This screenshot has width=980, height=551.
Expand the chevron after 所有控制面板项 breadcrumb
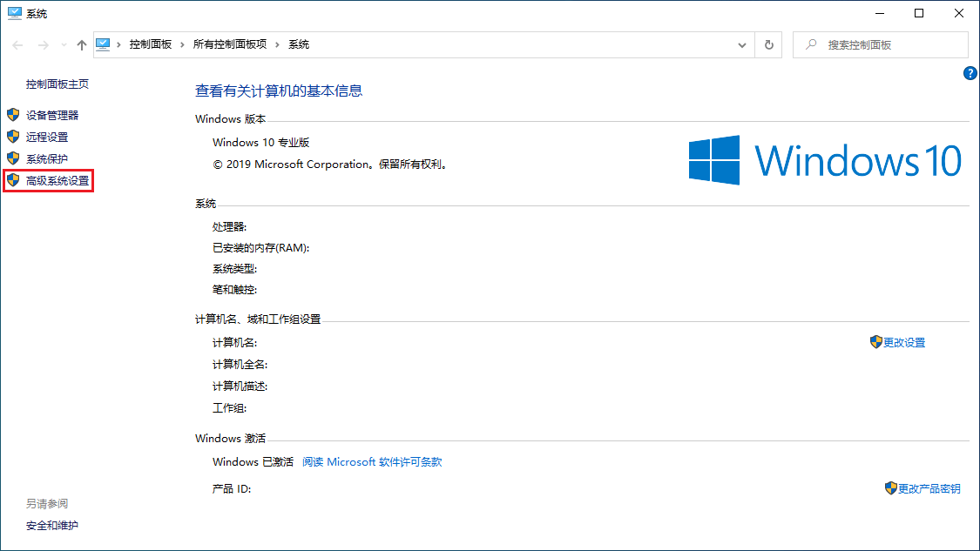click(x=278, y=44)
